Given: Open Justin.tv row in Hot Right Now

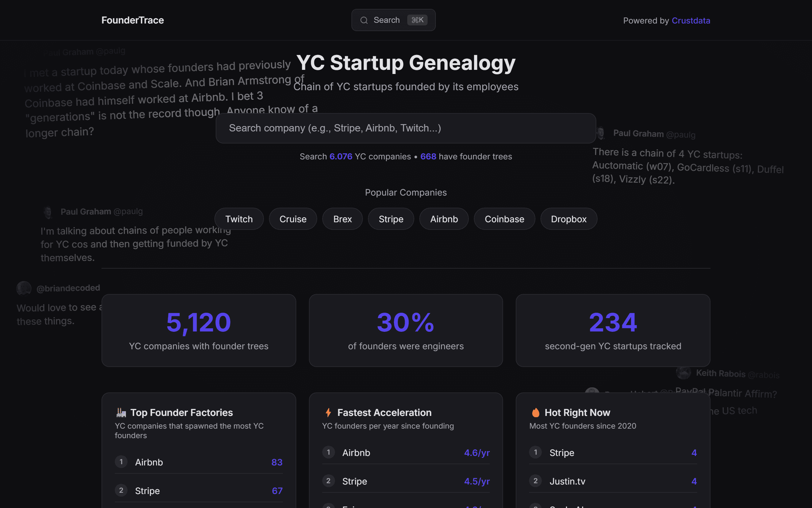Looking at the screenshot, I should click(613, 481).
